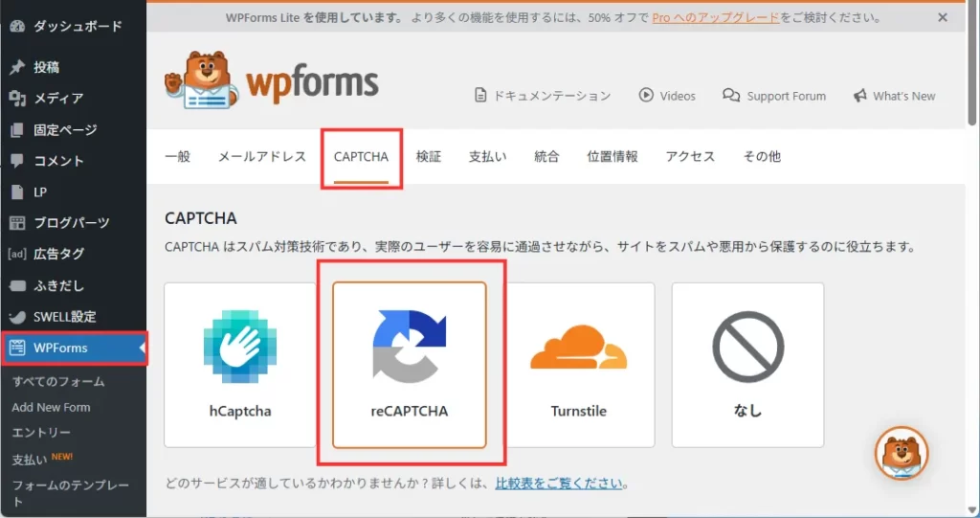
Task: Switch to the CAPTCHA tab
Action: pos(361,157)
